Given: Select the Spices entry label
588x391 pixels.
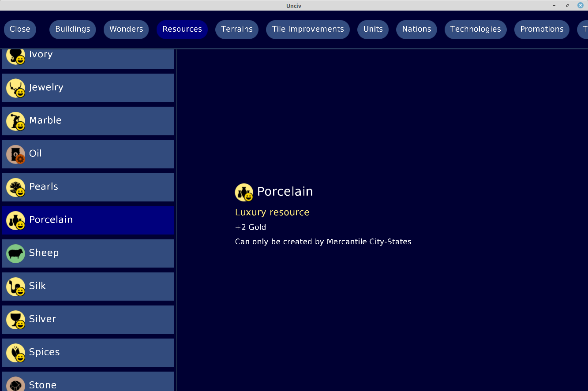Looking at the screenshot, I should tap(44, 352).
